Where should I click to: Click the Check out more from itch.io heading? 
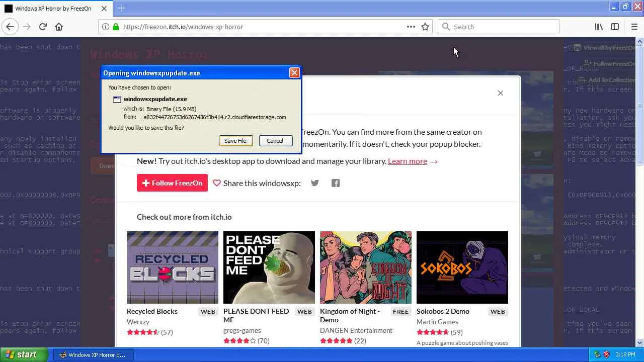click(x=184, y=217)
